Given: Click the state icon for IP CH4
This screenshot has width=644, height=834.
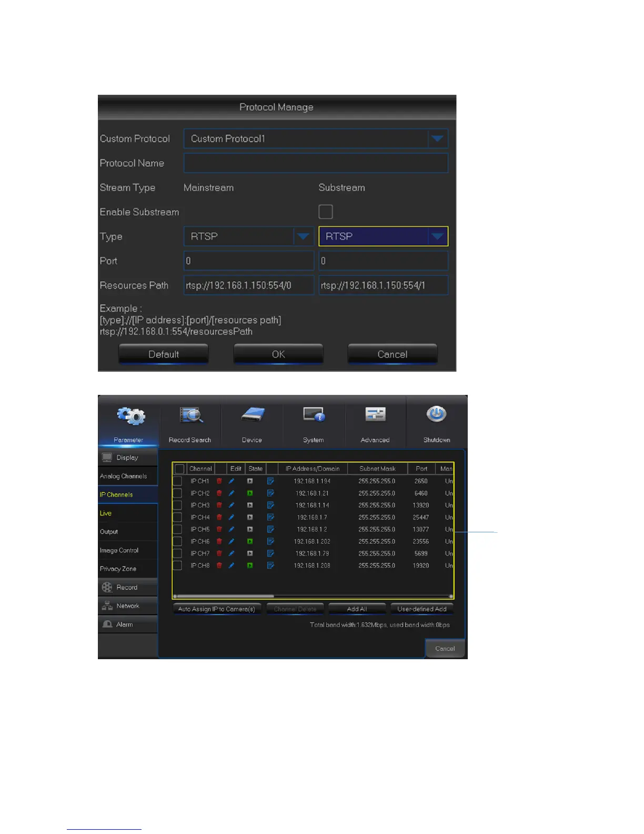Looking at the screenshot, I should pyautogui.click(x=250, y=518).
